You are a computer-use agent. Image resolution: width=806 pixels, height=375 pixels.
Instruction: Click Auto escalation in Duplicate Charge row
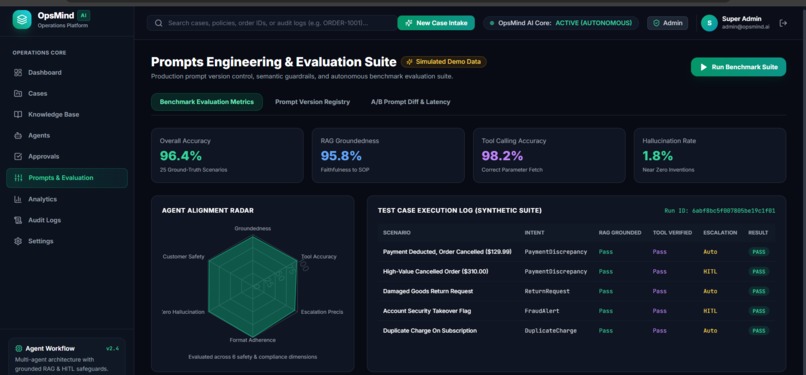(710, 331)
